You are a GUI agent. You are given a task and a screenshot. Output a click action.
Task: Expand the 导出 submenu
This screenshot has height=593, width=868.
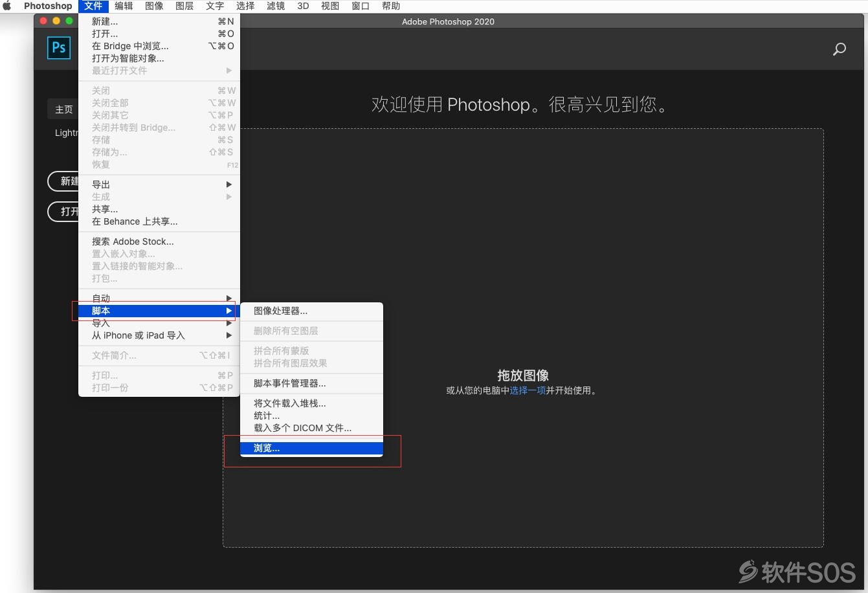click(159, 185)
